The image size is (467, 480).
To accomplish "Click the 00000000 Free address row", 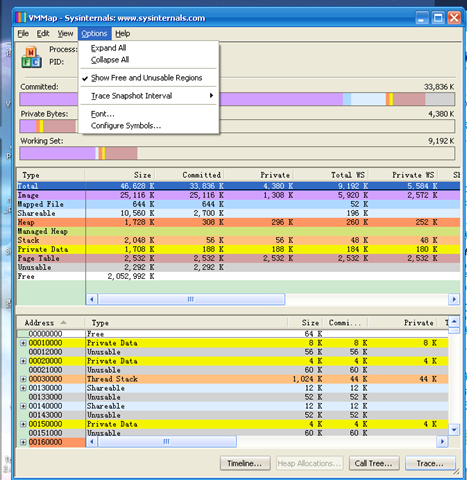I will tap(233, 334).
